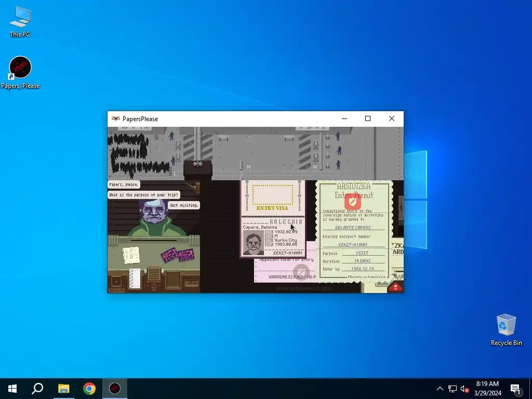
Task: Click the expiry date 1983.08.08 on passport
Action: click(x=286, y=244)
